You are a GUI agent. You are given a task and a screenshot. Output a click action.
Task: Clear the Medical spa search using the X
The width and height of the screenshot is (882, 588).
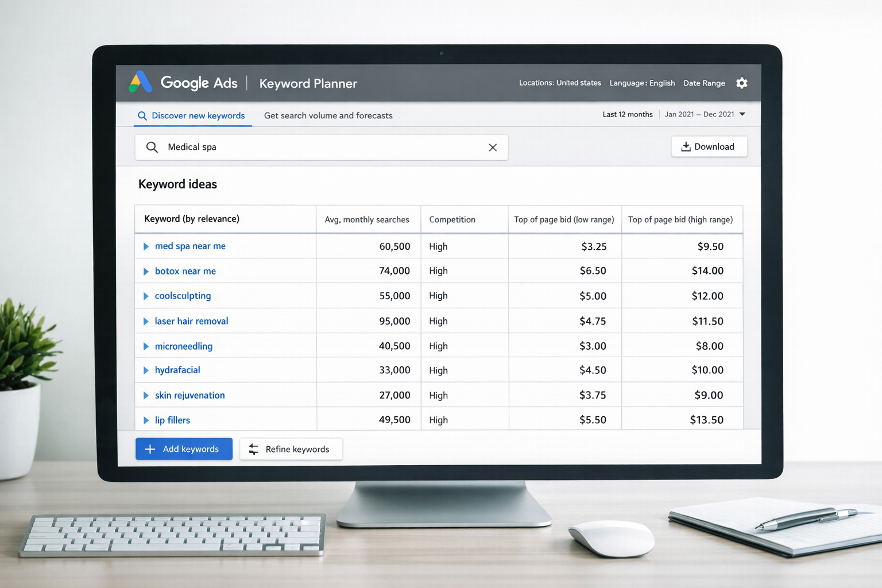coord(493,148)
